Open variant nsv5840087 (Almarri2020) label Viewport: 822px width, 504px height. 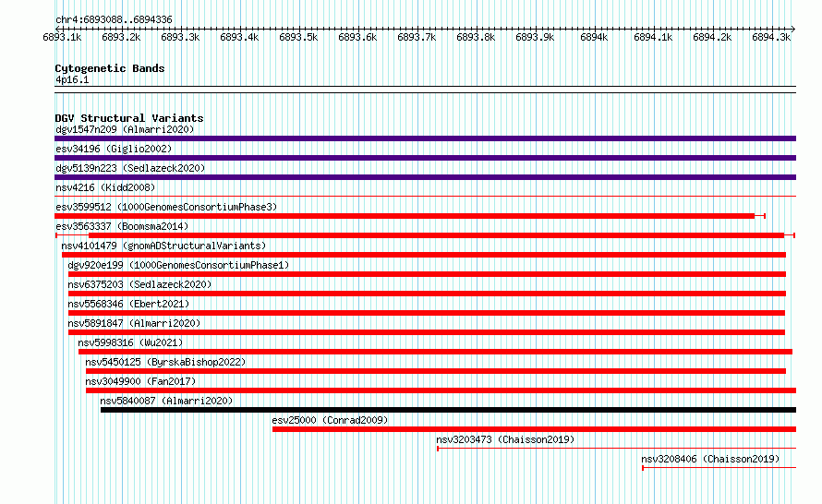(x=166, y=401)
